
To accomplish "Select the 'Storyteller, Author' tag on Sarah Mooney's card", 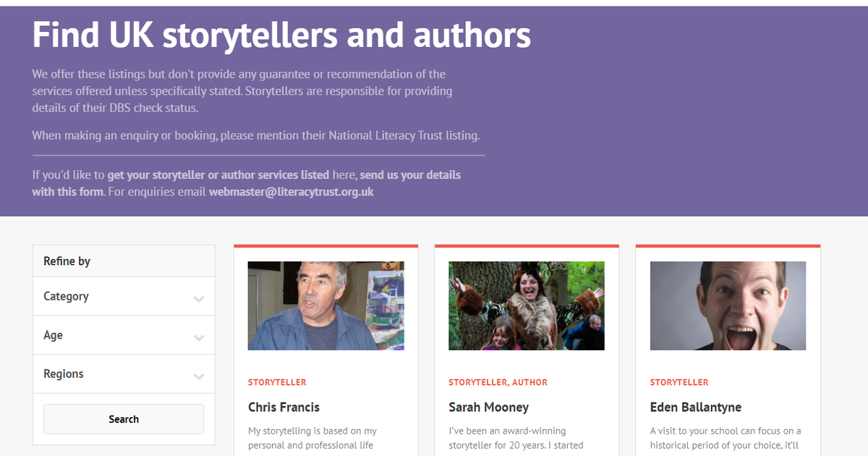I will [x=498, y=382].
